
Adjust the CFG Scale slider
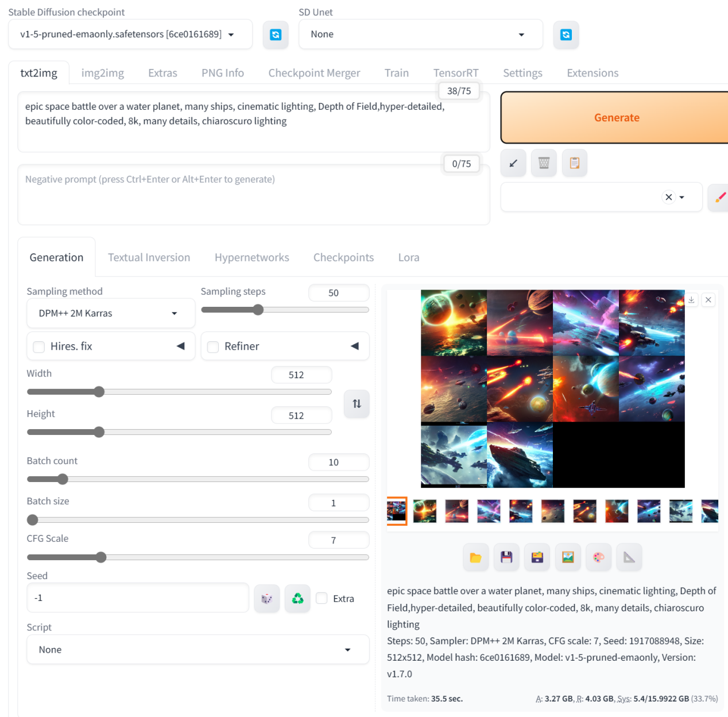(198, 557)
